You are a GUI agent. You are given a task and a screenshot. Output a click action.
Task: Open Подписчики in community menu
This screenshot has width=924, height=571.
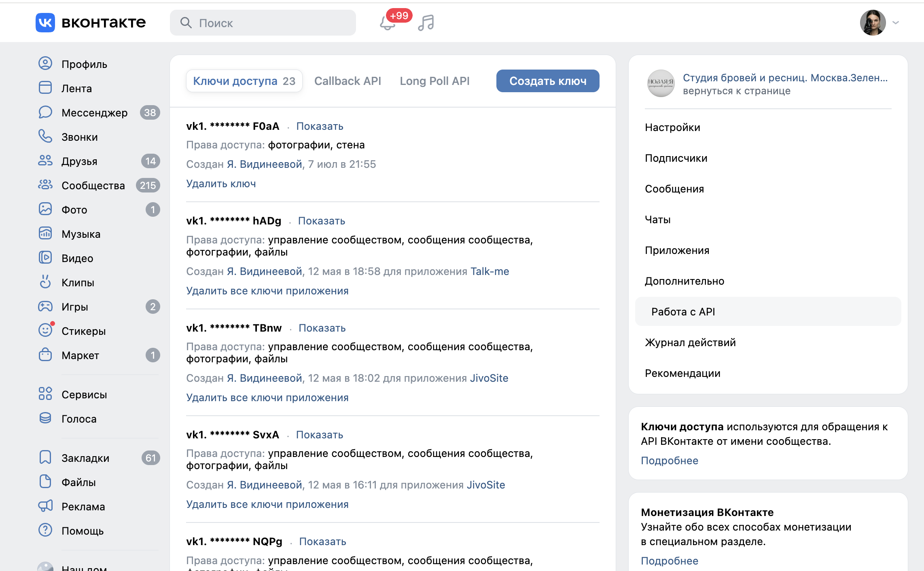676,158
